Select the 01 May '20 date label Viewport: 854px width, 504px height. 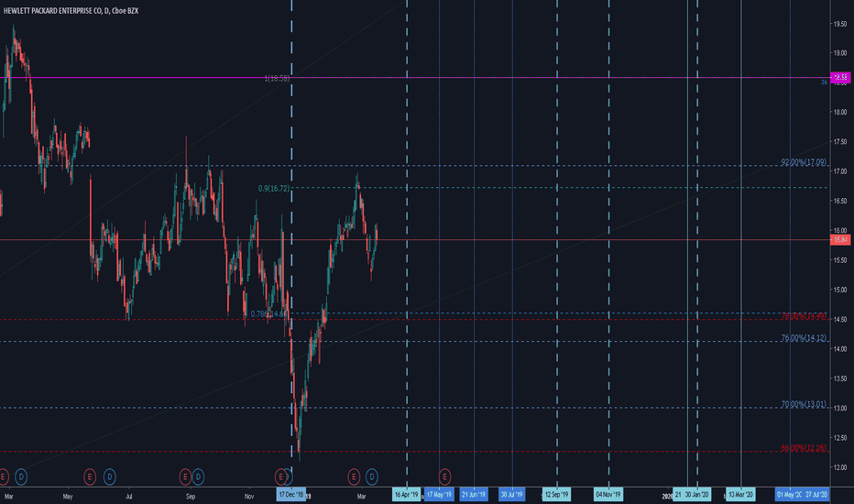[789, 495]
